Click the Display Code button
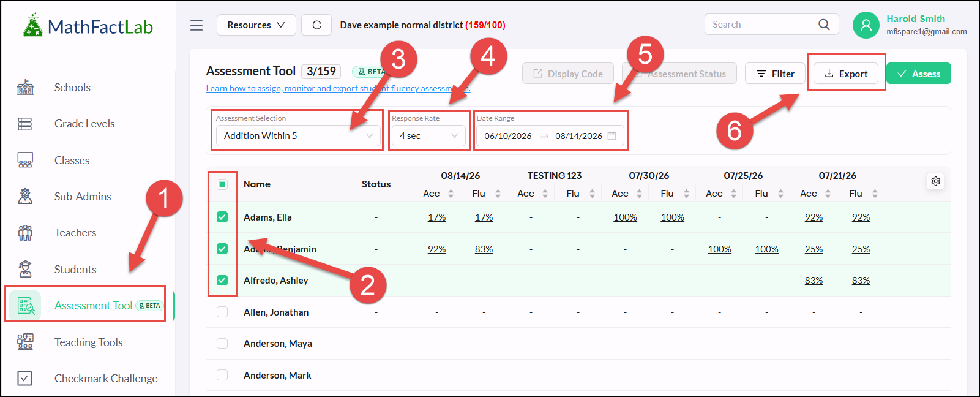980x397 pixels. (568, 74)
